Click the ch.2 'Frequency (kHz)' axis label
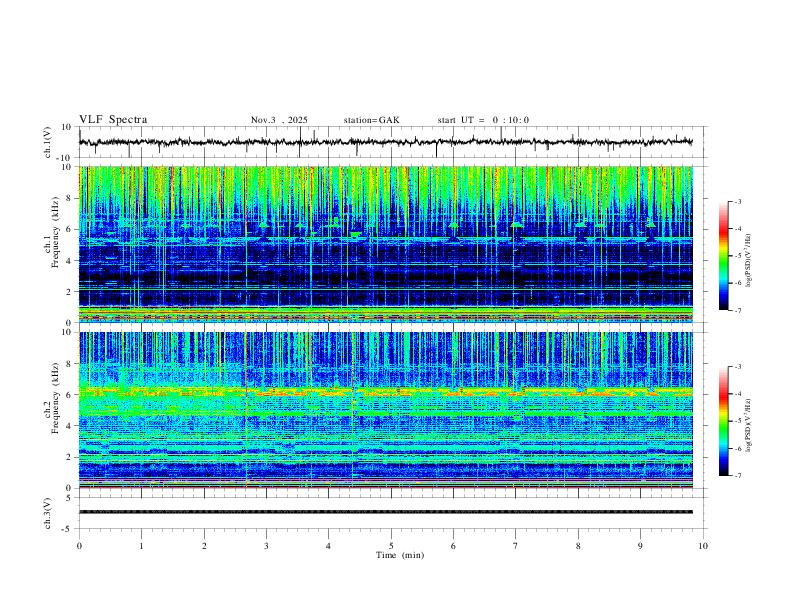The height and width of the screenshot is (612, 792). coord(55,397)
